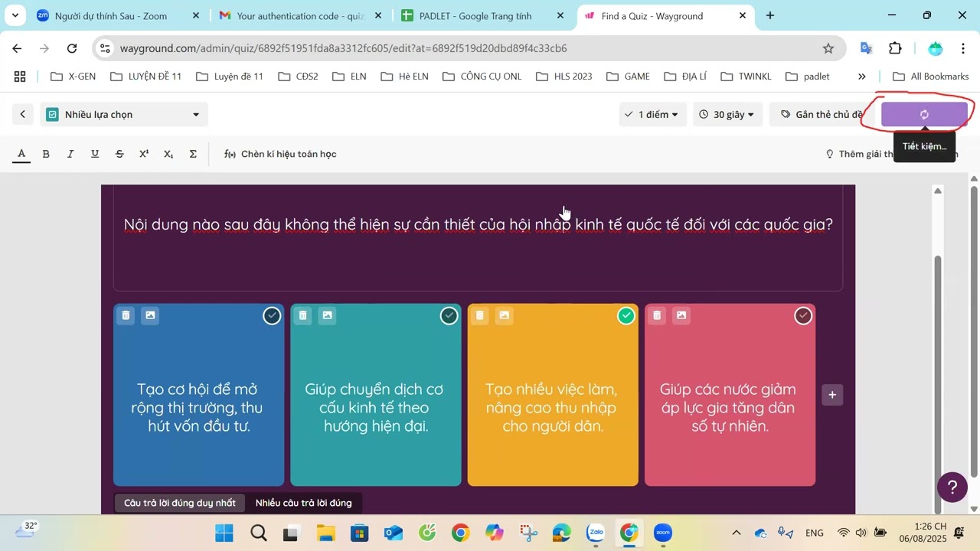Open the 'Nhiều lựa chọn' question type dropdown
The width and height of the screenshot is (980, 551).
(123, 115)
